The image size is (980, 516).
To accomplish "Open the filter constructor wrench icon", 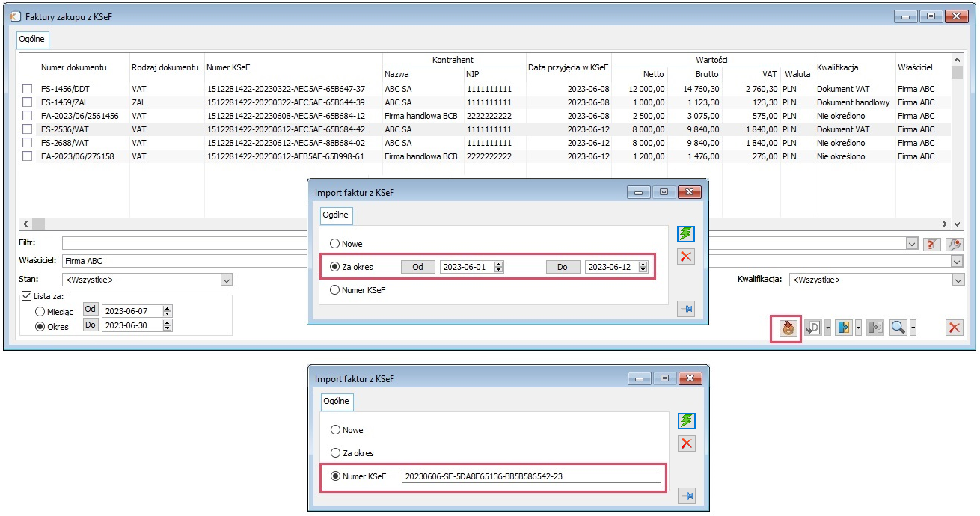I will pyautogui.click(x=954, y=244).
